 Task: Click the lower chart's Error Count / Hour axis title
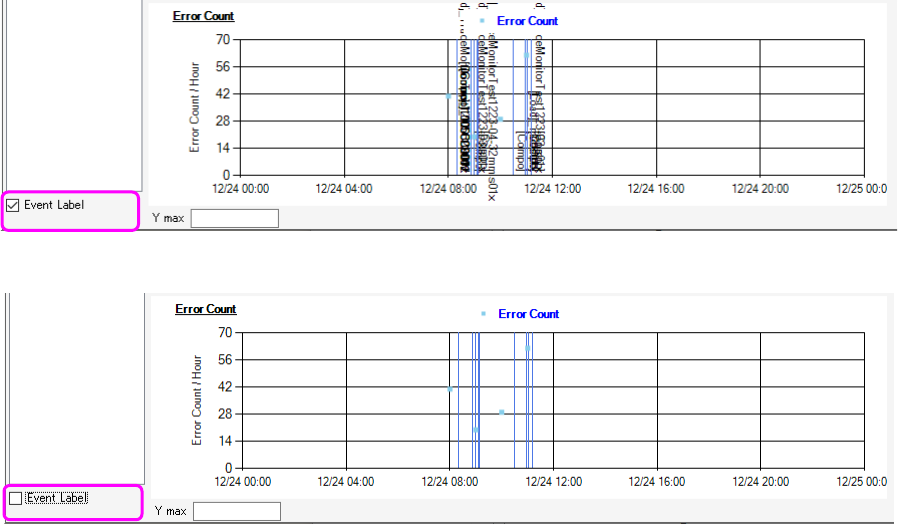196,400
